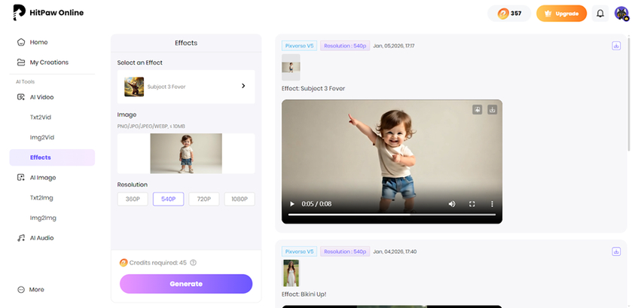
Task: Open video player three-dot options menu
Action: point(492,204)
